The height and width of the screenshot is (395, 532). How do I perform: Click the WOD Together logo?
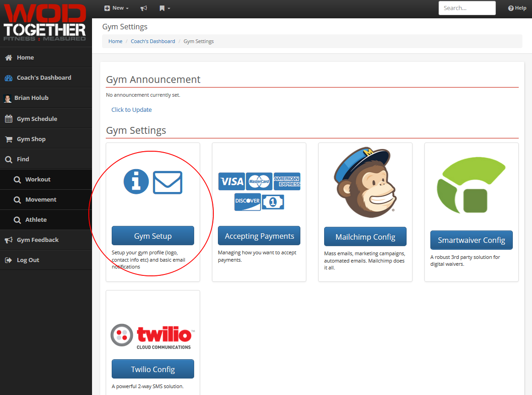pos(45,23)
